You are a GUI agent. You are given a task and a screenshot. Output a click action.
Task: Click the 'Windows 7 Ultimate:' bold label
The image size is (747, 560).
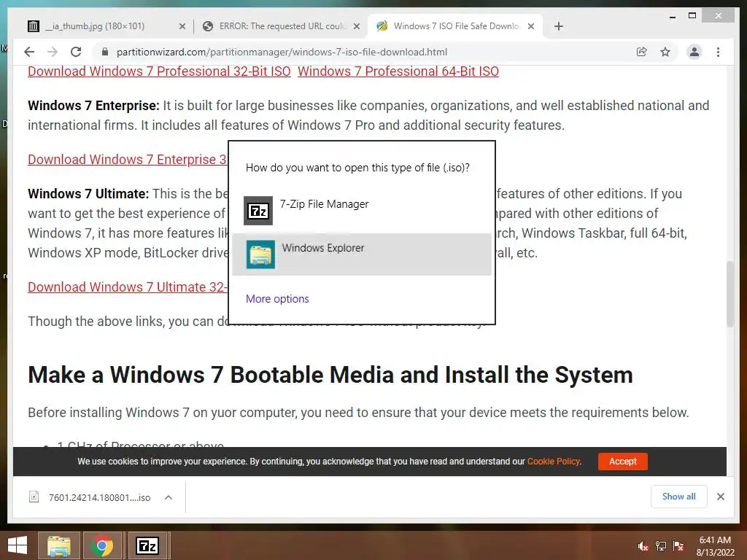[x=88, y=194]
